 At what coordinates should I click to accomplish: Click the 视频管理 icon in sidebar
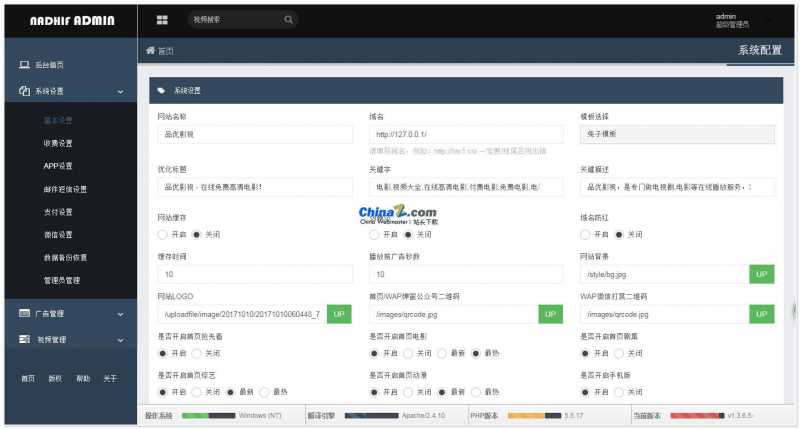point(24,340)
